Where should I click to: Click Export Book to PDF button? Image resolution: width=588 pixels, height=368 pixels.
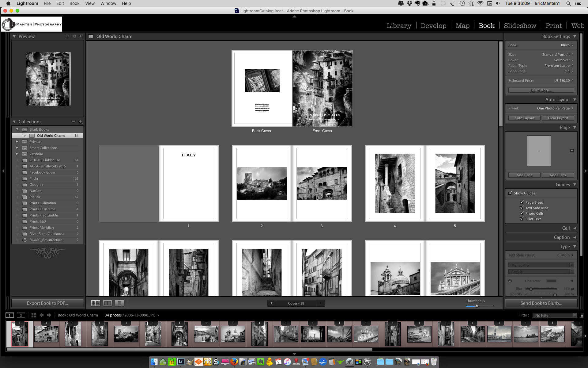(47, 303)
